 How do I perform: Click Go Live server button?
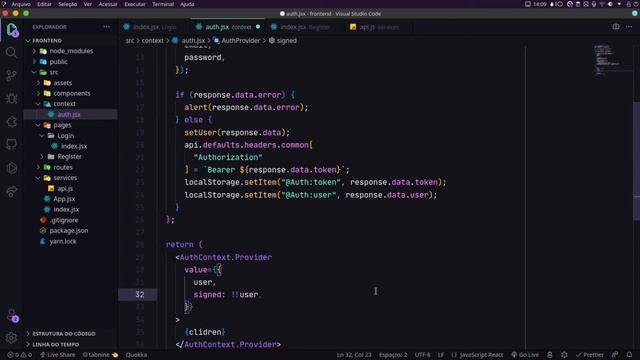point(525,355)
